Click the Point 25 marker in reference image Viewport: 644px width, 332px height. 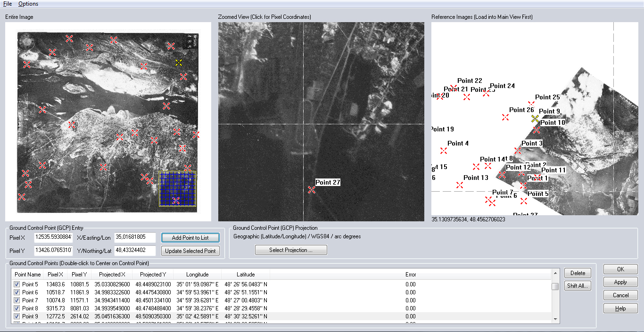coord(531,105)
